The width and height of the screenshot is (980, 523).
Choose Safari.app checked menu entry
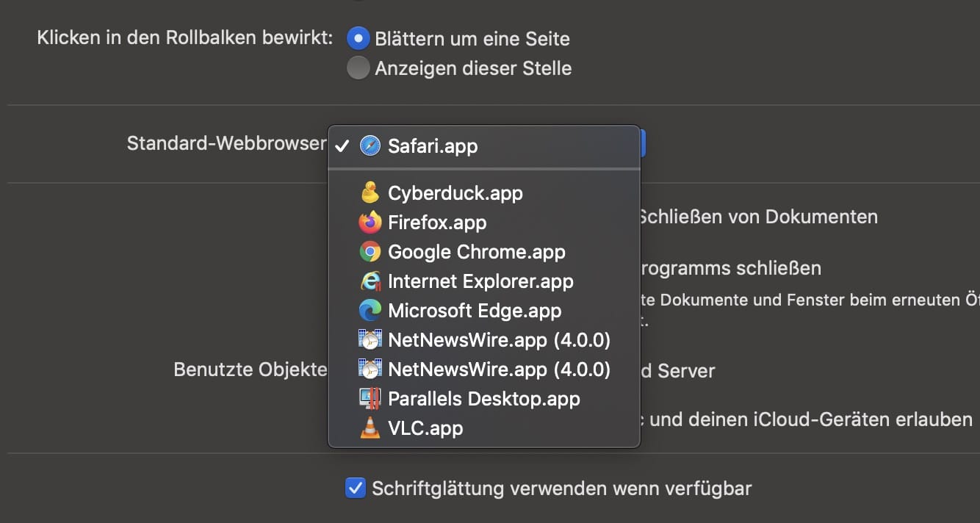click(433, 146)
